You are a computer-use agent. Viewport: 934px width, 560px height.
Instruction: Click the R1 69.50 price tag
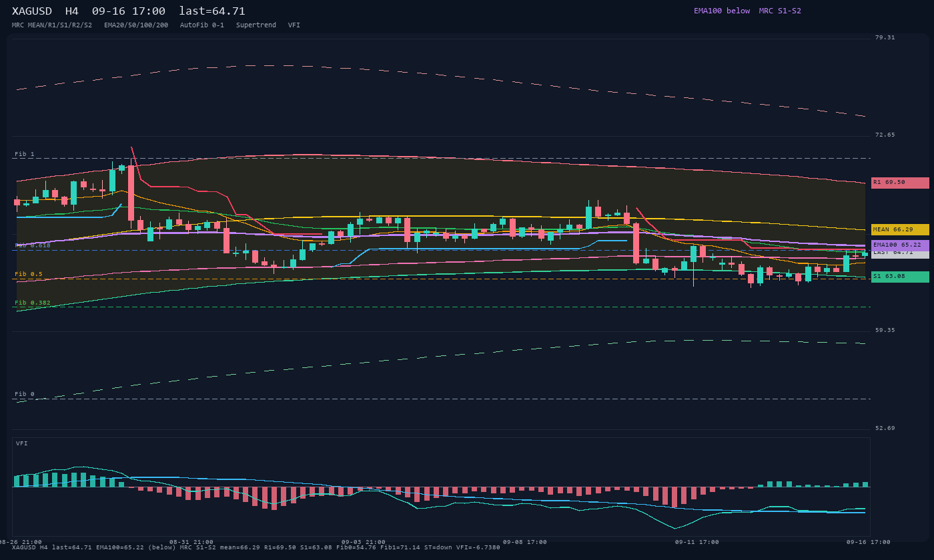(x=900, y=183)
